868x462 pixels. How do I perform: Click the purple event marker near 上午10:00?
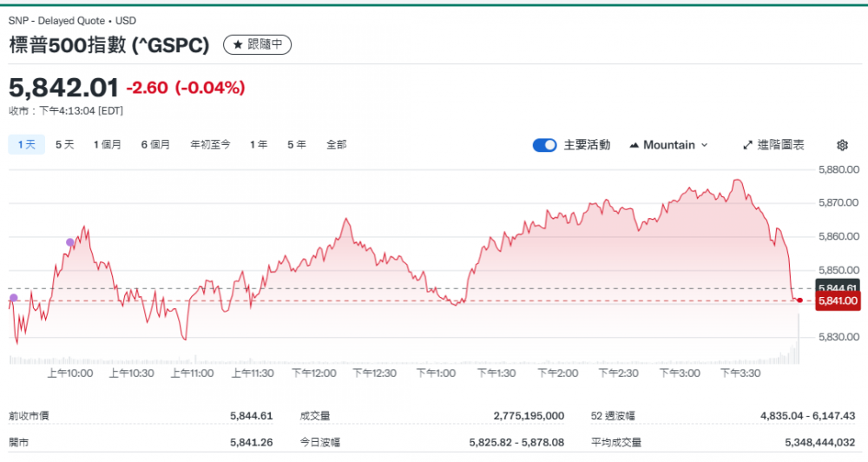coord(70,242)
